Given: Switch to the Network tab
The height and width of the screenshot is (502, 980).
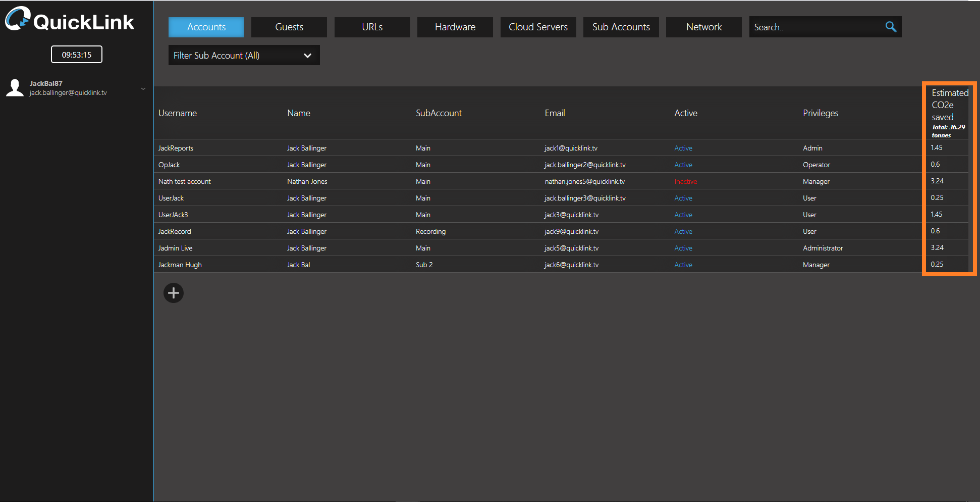Looking at the screenshot, I should (703, 27).
